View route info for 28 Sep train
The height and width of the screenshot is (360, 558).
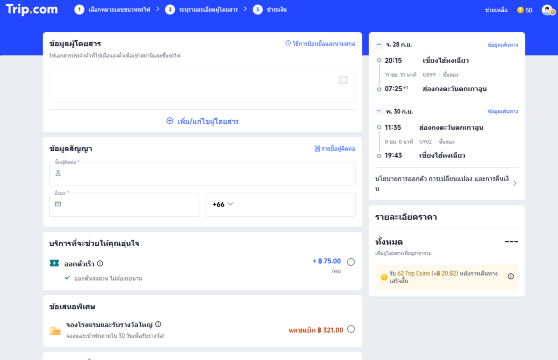(502, 45)
